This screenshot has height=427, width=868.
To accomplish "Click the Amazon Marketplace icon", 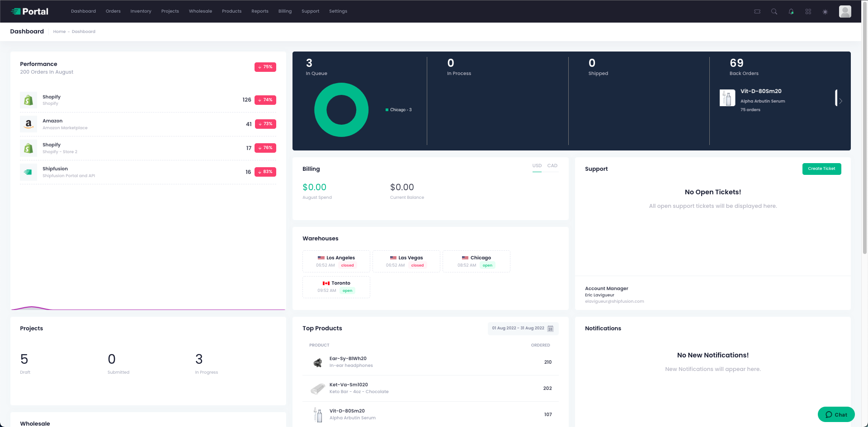I will pyautogui.click(x=28, y=124).
